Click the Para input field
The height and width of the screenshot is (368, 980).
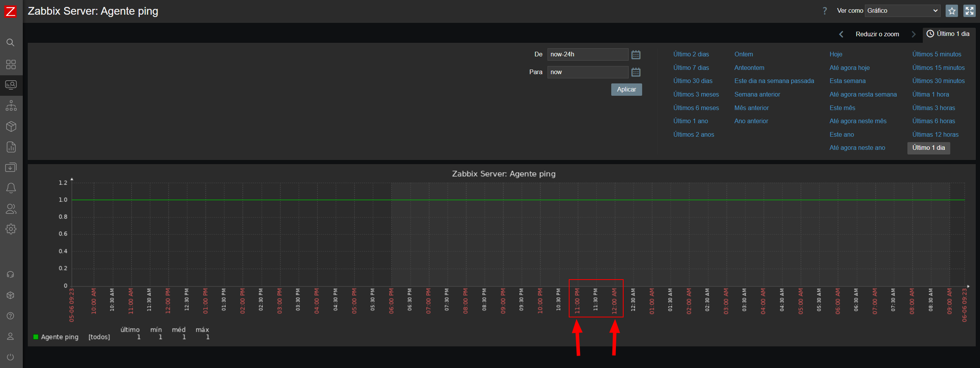click(x=588, y=72)
